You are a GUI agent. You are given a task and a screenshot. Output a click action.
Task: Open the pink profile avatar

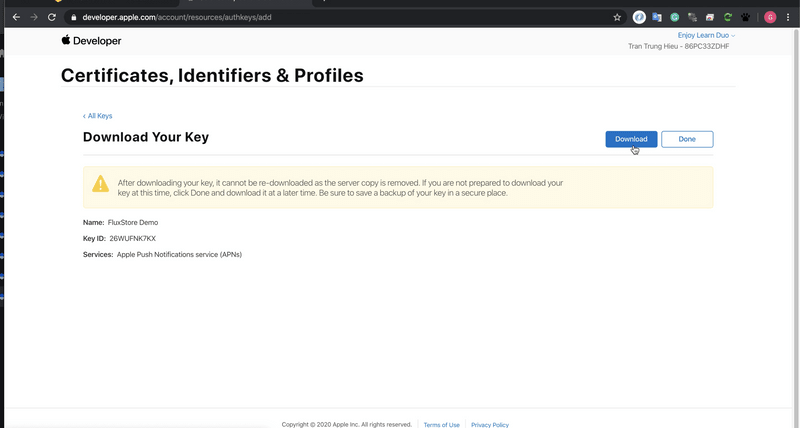click(770, 17)
